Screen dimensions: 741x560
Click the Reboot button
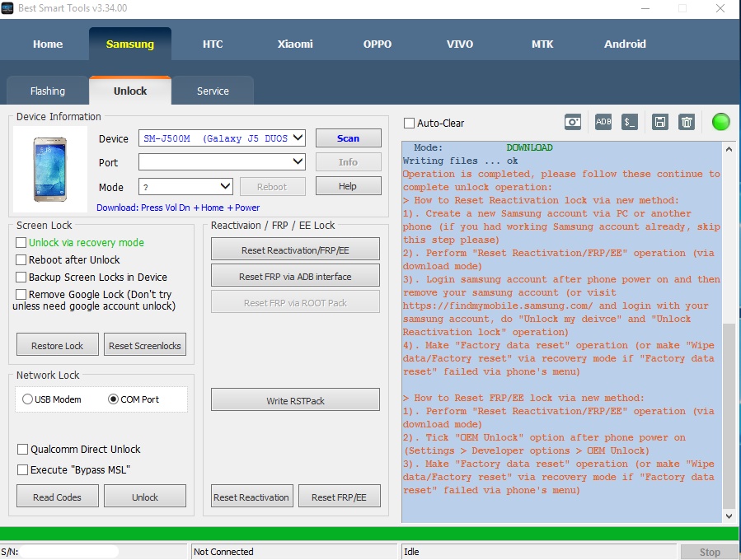272,186
